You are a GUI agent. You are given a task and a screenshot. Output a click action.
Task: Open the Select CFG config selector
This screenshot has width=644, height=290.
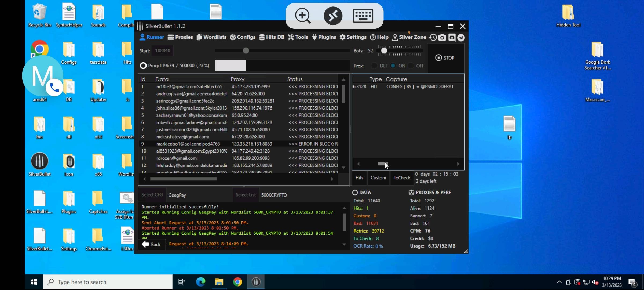click(152, 195)
